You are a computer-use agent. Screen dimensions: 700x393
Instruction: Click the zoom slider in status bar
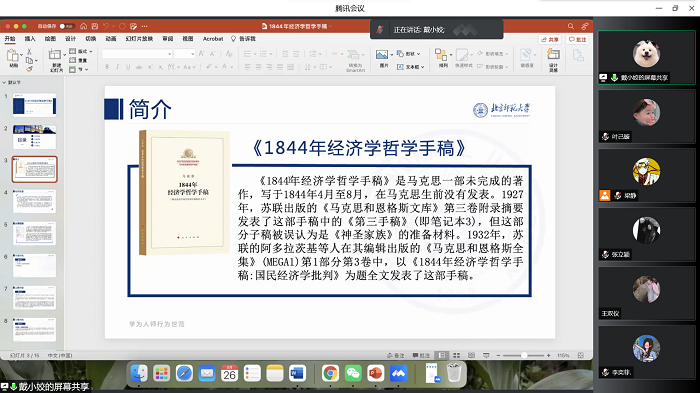(524, 355)
